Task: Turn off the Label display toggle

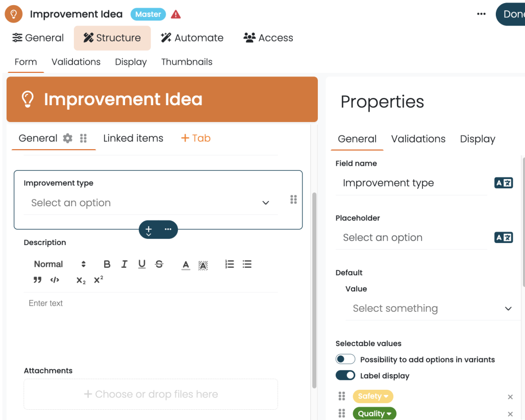Action: (x=346, y=376)
